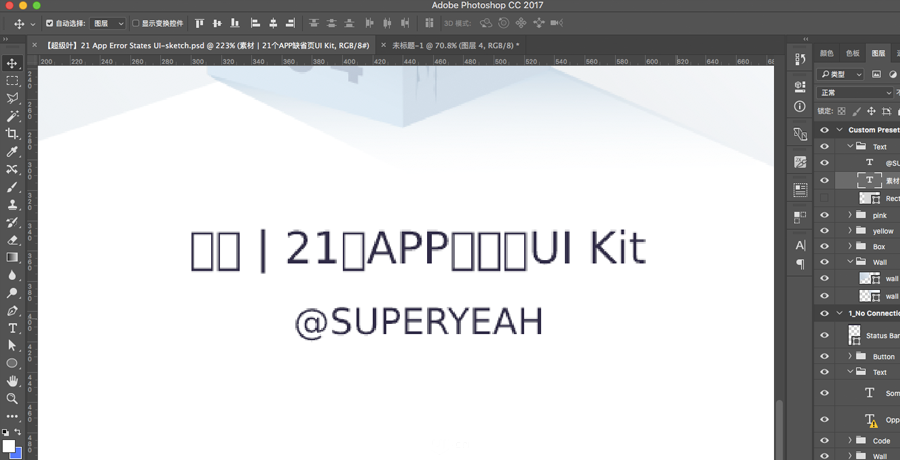Image resolution: width=900 pixels, height=460 pixels.
Task: Hide the Button folder layer
Action: (824, 356)
